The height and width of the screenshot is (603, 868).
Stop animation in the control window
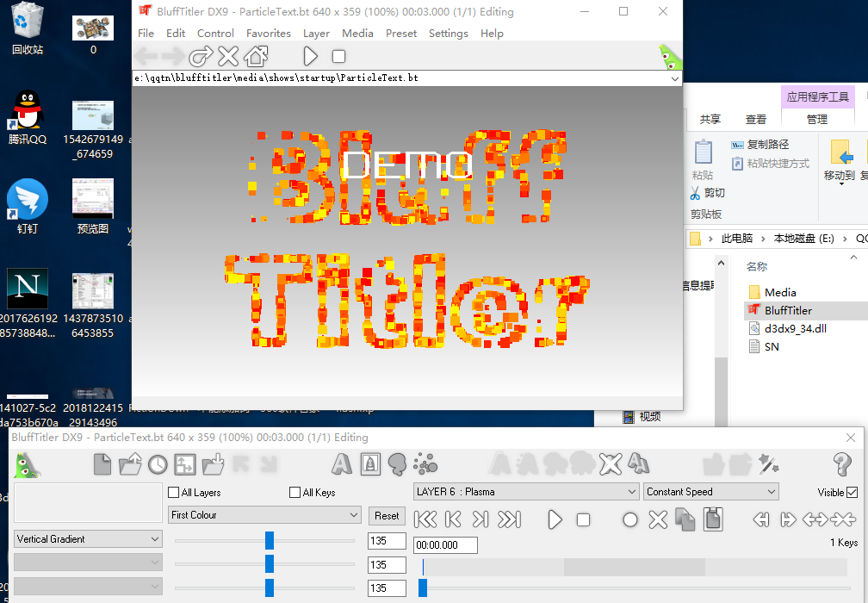tap(584, 520)
